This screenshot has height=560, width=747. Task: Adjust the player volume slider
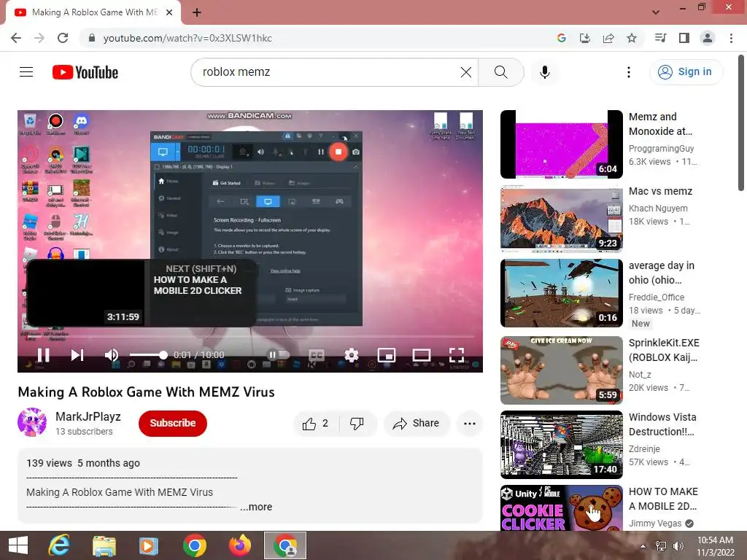[x=148, y=355]
